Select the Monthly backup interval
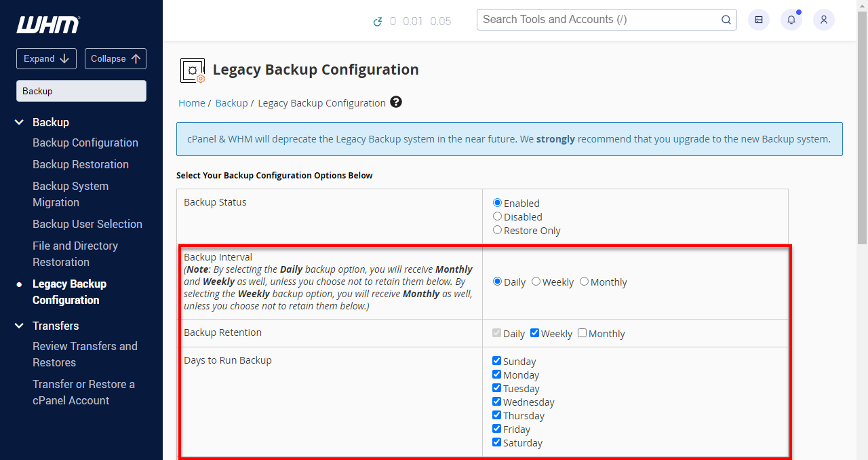Image resolution: width=868 pixels, height=460 pixels. tap(584, 281)
